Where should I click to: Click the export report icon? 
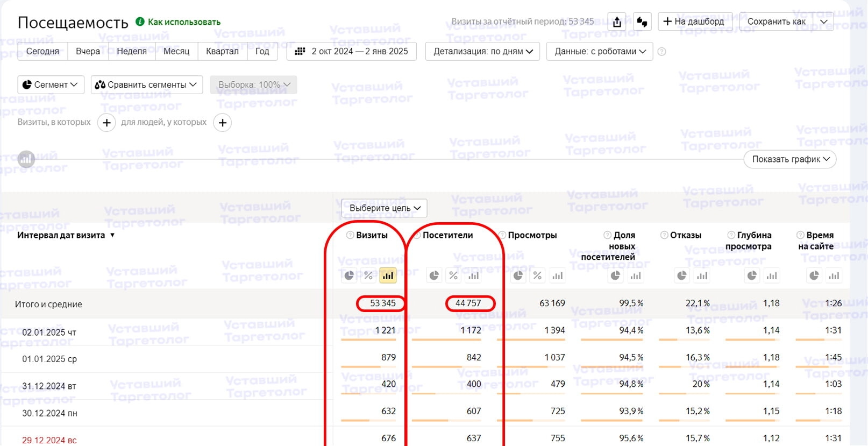tap(617, 22)
